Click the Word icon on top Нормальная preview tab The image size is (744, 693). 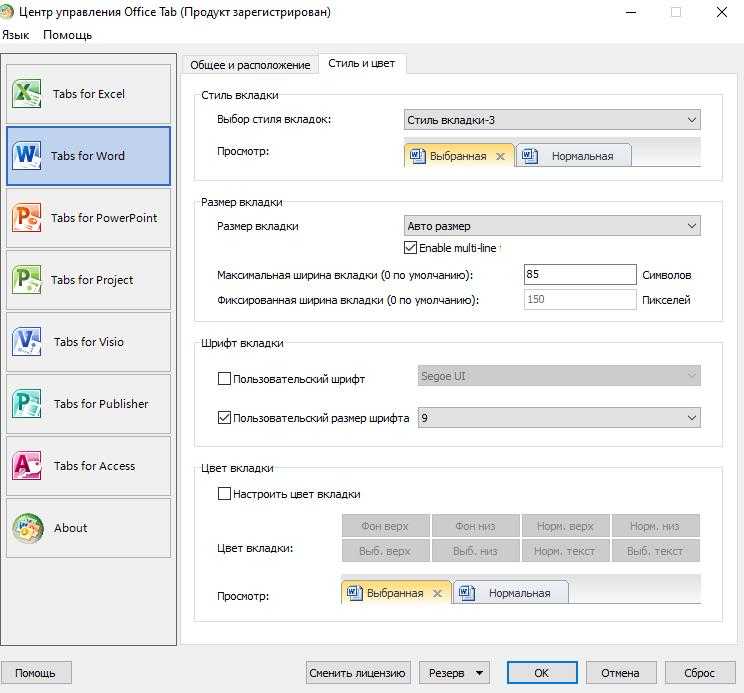[529, 156]
